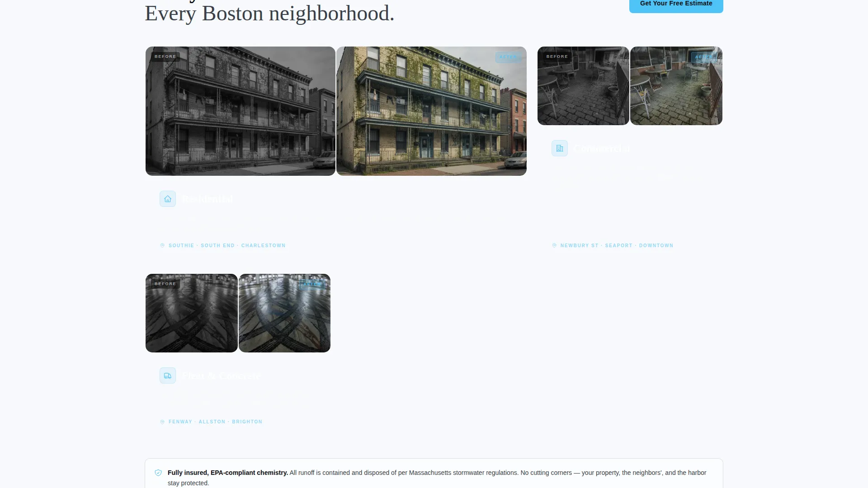Click location pin icon next to Southie
The height and width of the screenshot is (488, 868).
click(162, 245)
